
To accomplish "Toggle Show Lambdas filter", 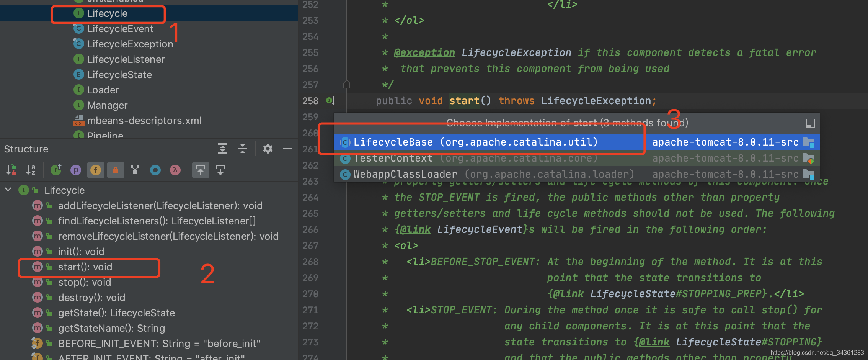I will click(175, 170).
